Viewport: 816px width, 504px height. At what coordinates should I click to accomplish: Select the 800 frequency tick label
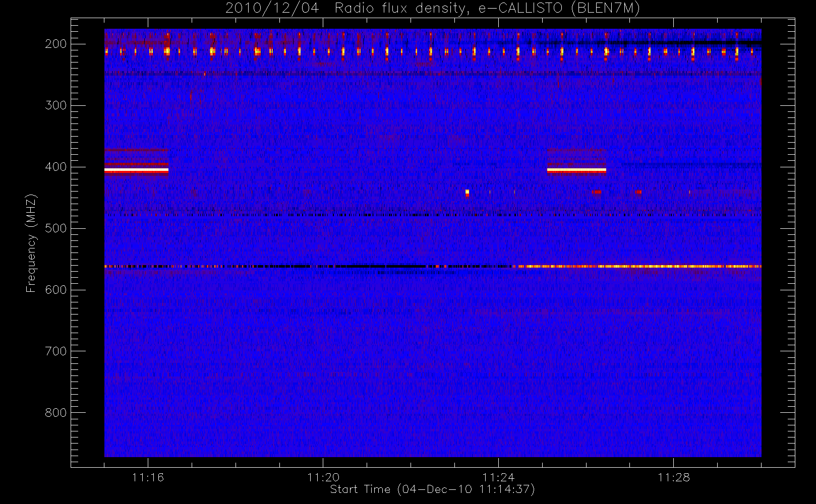(56, 413)
